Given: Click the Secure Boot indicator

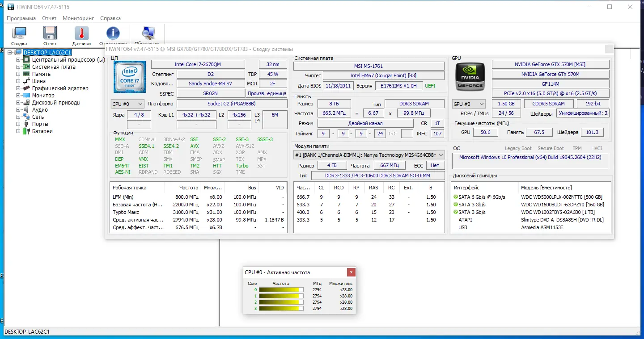Looking at the screenshot, I should (x=551, y=148).
